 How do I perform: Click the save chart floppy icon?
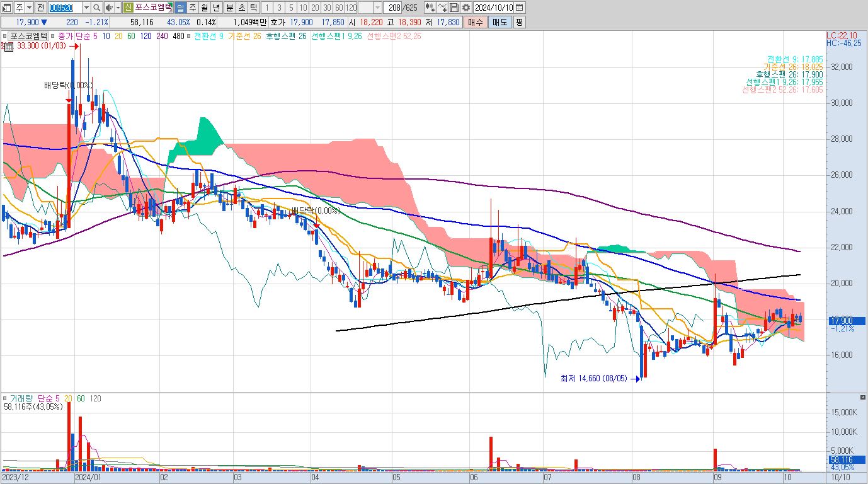454,8
